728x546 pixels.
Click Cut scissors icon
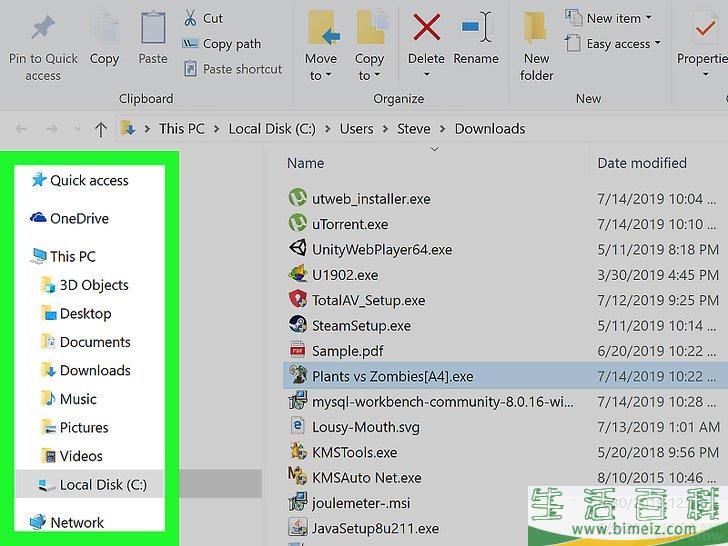click(x=190, y=18)
